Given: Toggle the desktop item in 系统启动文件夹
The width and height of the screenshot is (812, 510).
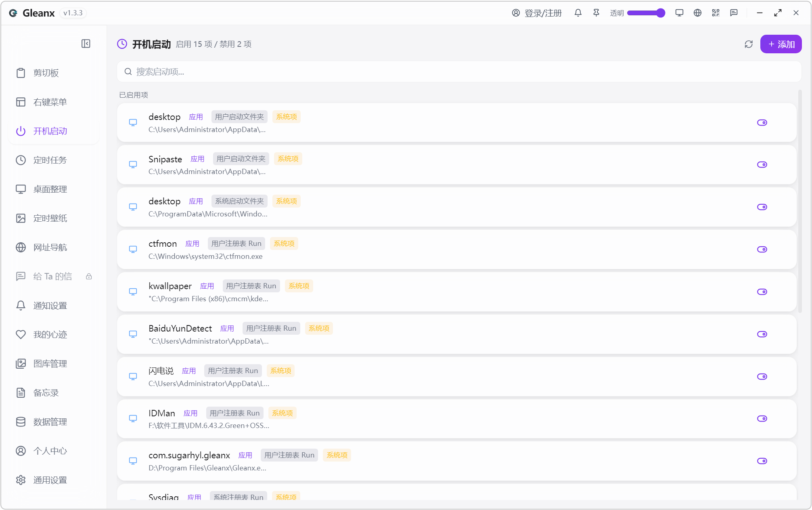Looking at the screenshot, I should tap(762, 207).
